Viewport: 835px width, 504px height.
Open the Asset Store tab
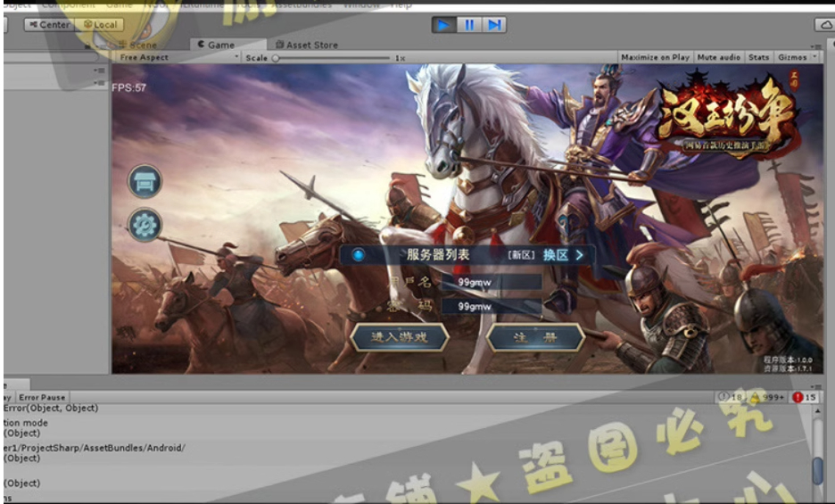click(307, 45)
